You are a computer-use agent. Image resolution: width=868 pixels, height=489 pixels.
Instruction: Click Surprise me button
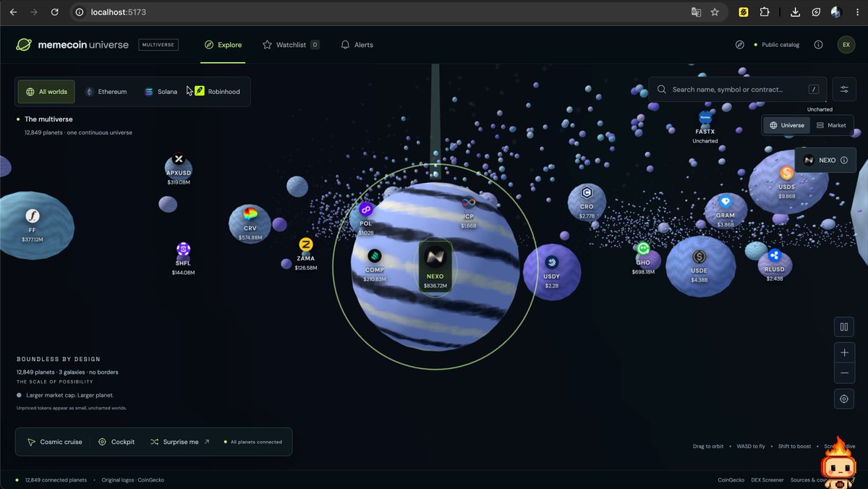tap(179, 442)
